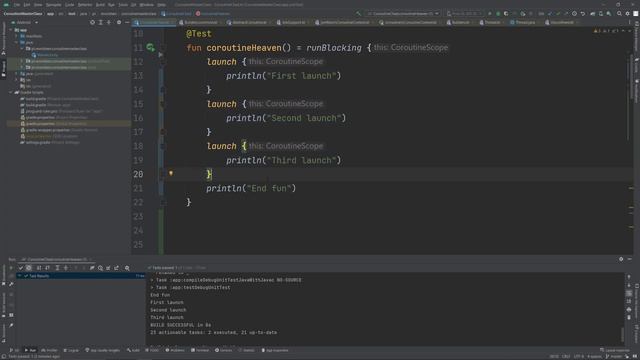Open the Logcat tool window
The height and width of the screenshot is (360, 640).
[71, 350]
